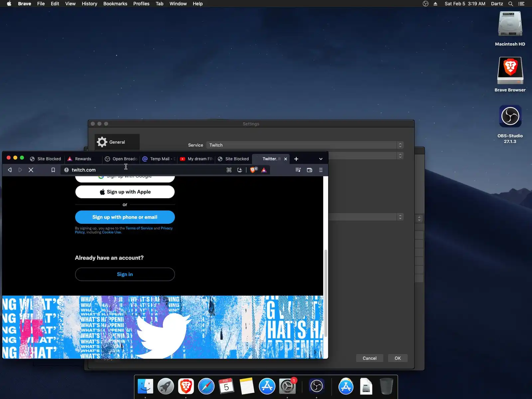Open Notification Center in the menu bar
The image size is (532, 399).
521,4
